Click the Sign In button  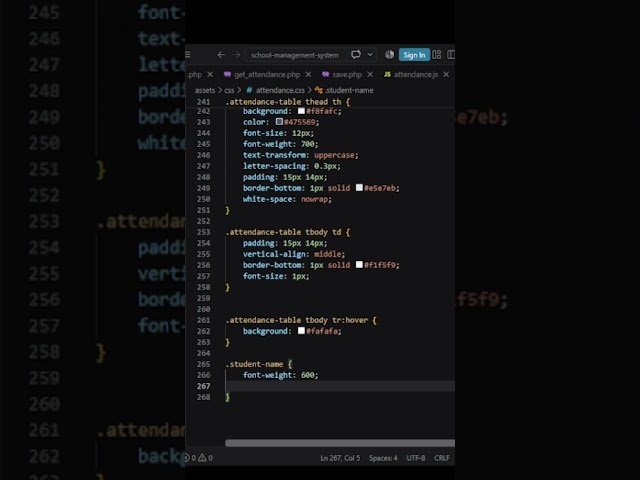tap(414, 55)
